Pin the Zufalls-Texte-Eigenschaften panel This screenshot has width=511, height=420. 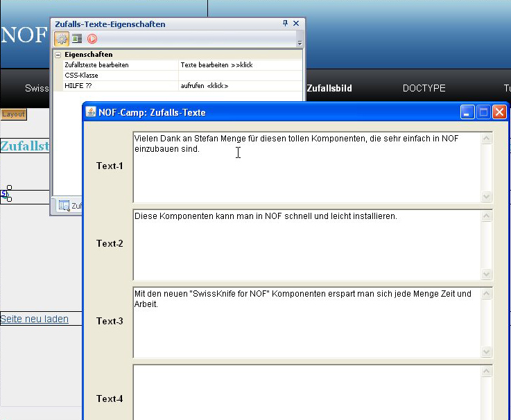point(285,24)
